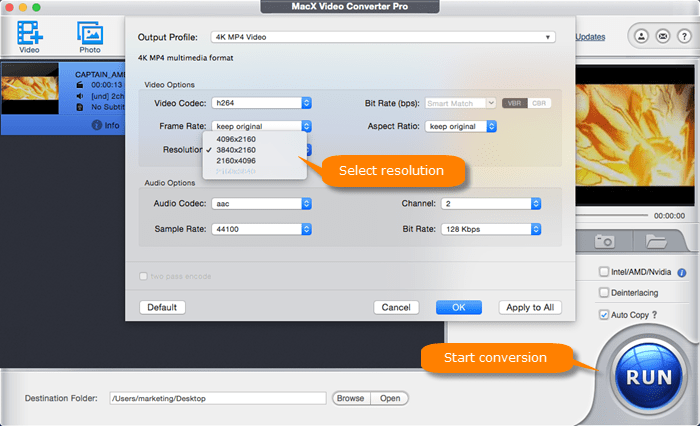Click the Updates link
Screen dimensions: 700x426
coord(590,37)
